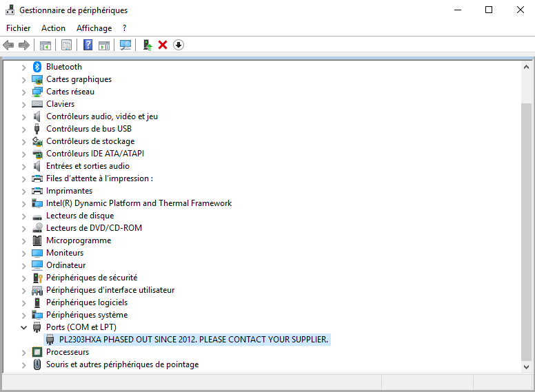This screenshot has height=392, width=535.
Task: Click the update driver toolbar icon
Action: [147, 45]
